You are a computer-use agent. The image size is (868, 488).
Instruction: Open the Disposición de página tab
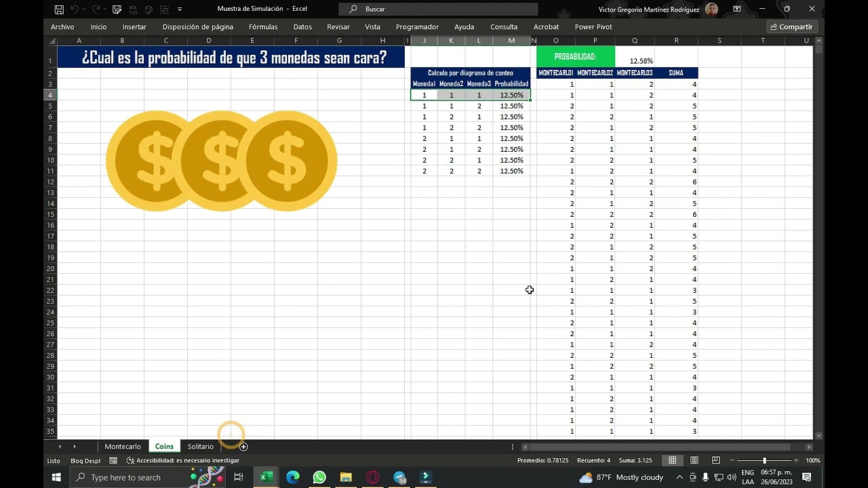pos(198,27)
